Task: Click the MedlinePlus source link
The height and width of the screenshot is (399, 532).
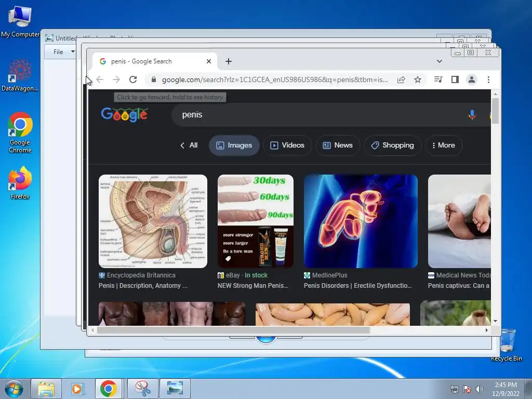Action: pyautogui.click(x=326, y=275)
